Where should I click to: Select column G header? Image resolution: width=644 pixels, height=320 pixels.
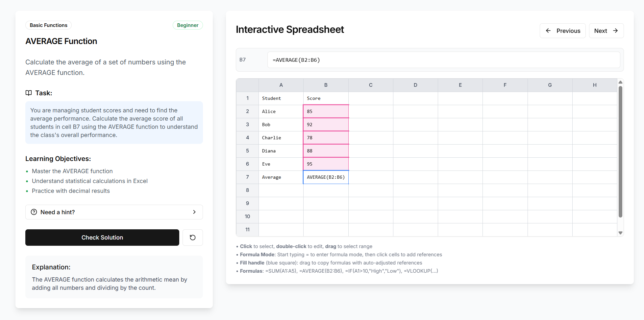pyautogui.click(x=550, y=85)
